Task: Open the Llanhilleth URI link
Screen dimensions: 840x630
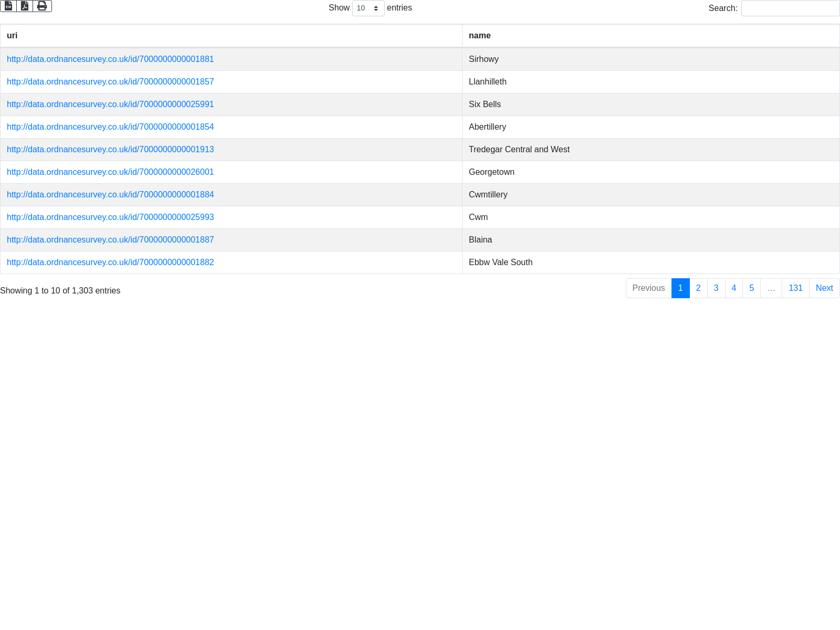Action: click(x=110, y=82)
